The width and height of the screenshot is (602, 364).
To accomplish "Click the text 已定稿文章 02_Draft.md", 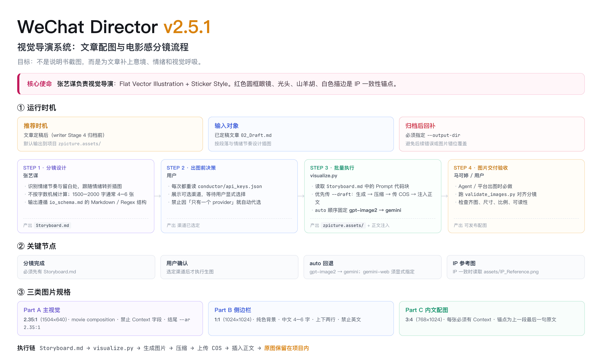I will click(x=243, y=135).
